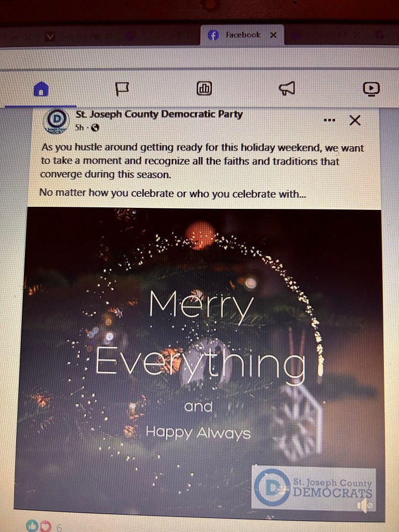The width and height of the screenshot is (399, 532).
Task: Click the blue Like reaction icon
Action: click(x=32, y=526)
